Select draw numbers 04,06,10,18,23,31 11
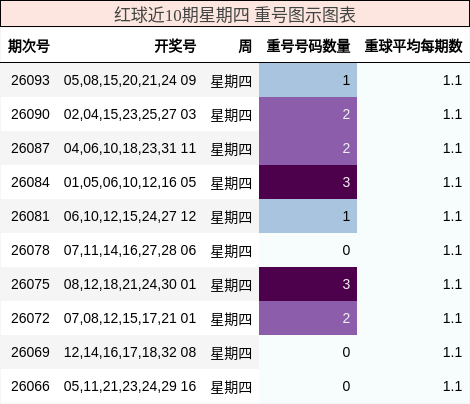470x404 pixels. [x=130, y=148]
